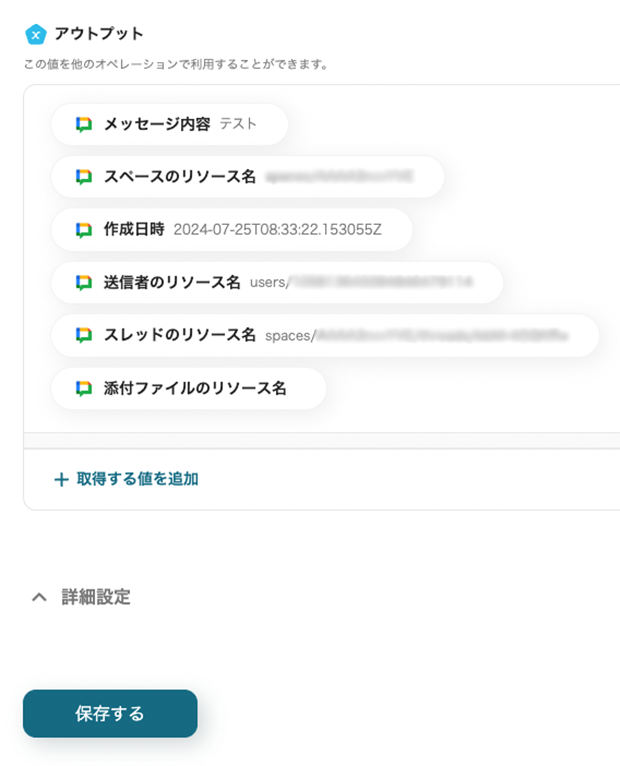Click the 保存する button
Screen dimensions: 620x766
click(110, 714)
